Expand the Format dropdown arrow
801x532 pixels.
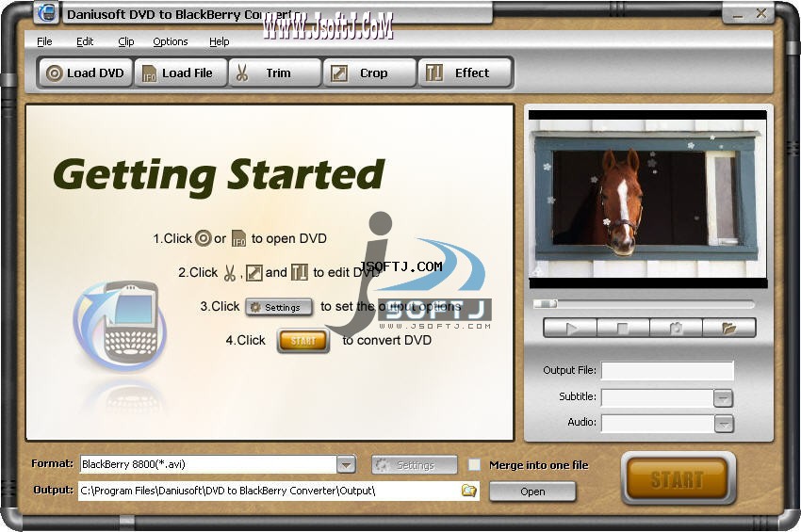coord(347,464)
